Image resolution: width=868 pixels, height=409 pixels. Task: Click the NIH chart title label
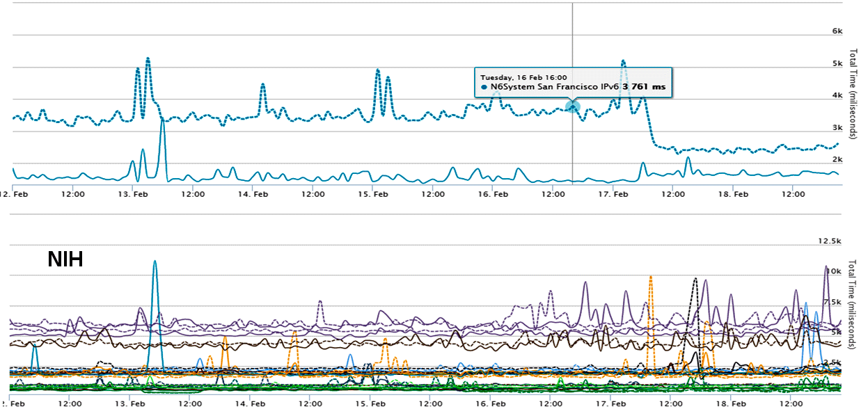pos(65,259)
